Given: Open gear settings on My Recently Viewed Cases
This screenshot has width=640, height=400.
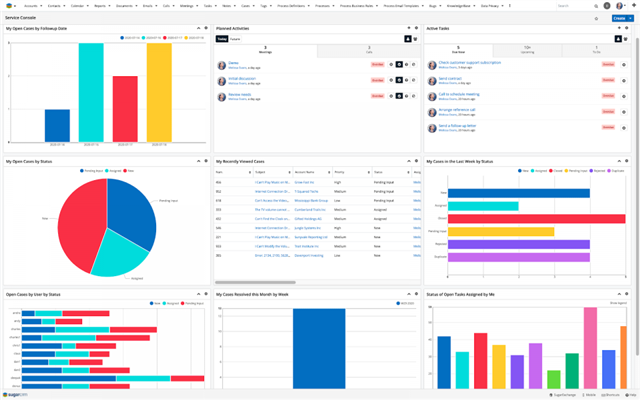Looking at the screenshot, I should click(x=416, y=161).
